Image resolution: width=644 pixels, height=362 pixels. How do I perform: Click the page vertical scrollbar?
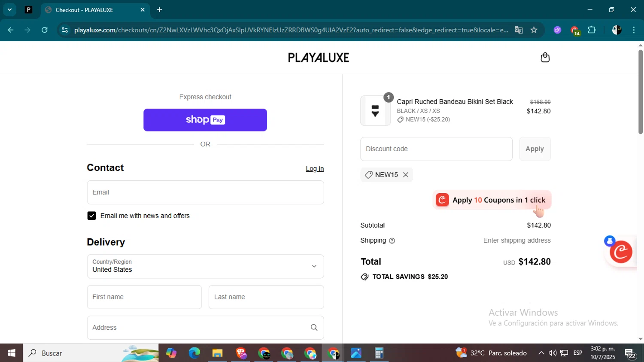641,92
